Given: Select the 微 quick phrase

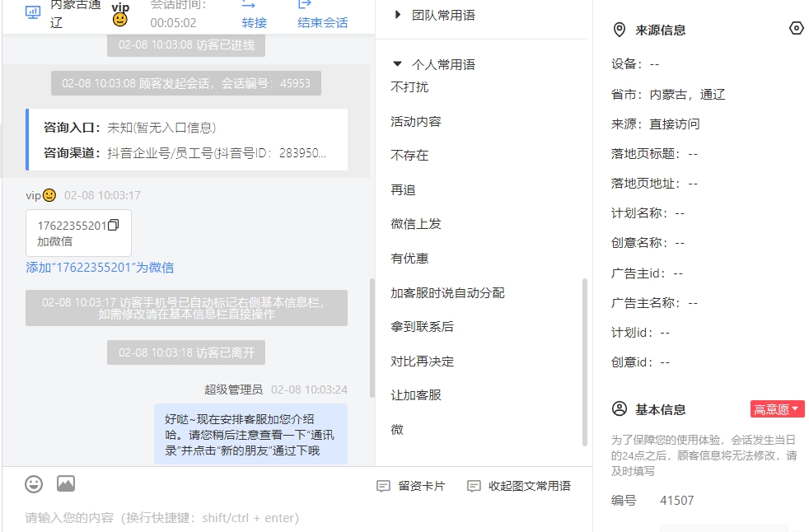Looking at the screenshot, I should point(397,429).
